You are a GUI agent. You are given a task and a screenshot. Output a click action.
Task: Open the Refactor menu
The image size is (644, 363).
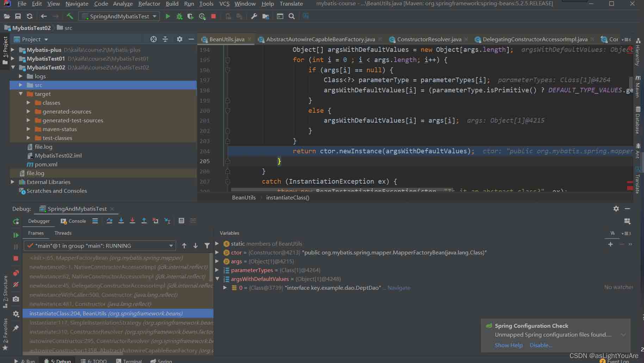[x=149, y=4]
